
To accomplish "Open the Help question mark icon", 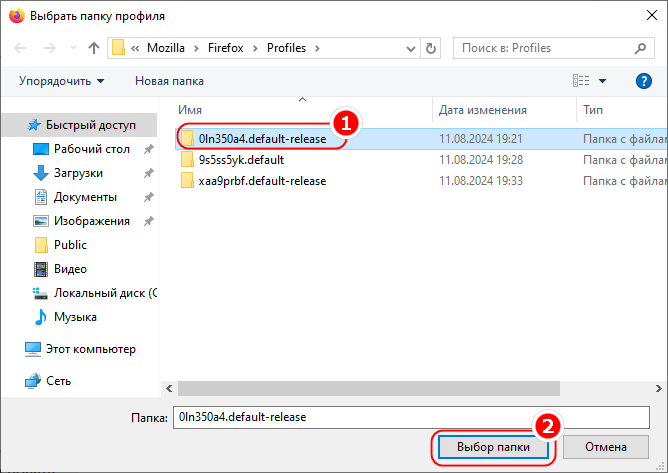I will 644,81.
